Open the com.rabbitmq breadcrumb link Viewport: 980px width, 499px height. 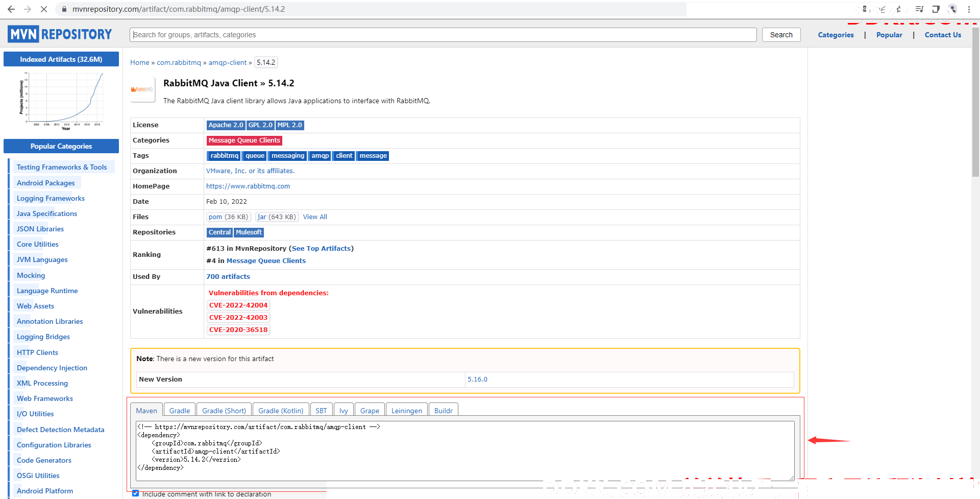click(x=179, y=62)
